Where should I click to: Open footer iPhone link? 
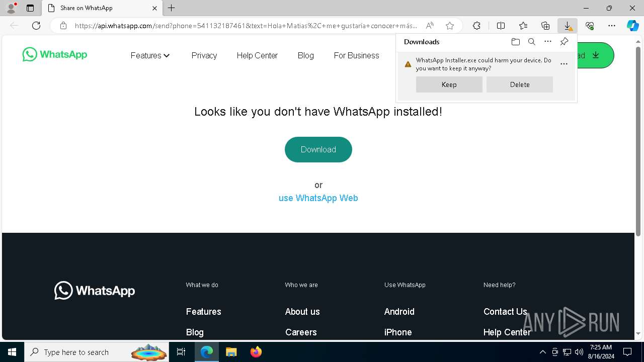pos(398,332)
